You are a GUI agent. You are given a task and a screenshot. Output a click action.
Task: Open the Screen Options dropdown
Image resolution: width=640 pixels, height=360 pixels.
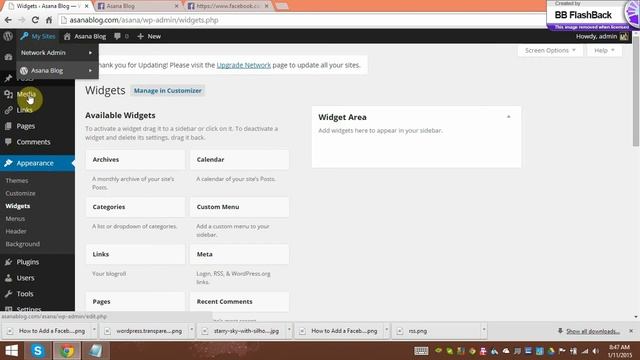point(550,51)
